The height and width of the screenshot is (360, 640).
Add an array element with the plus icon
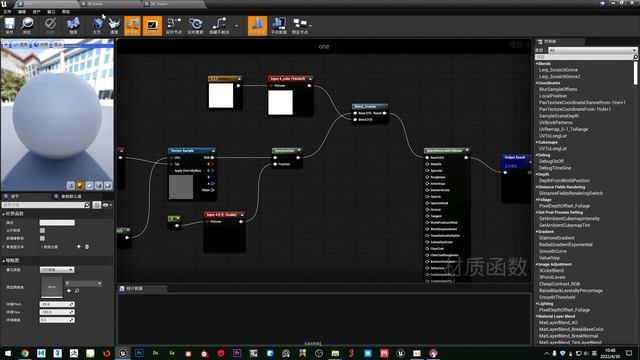(79, 247)
